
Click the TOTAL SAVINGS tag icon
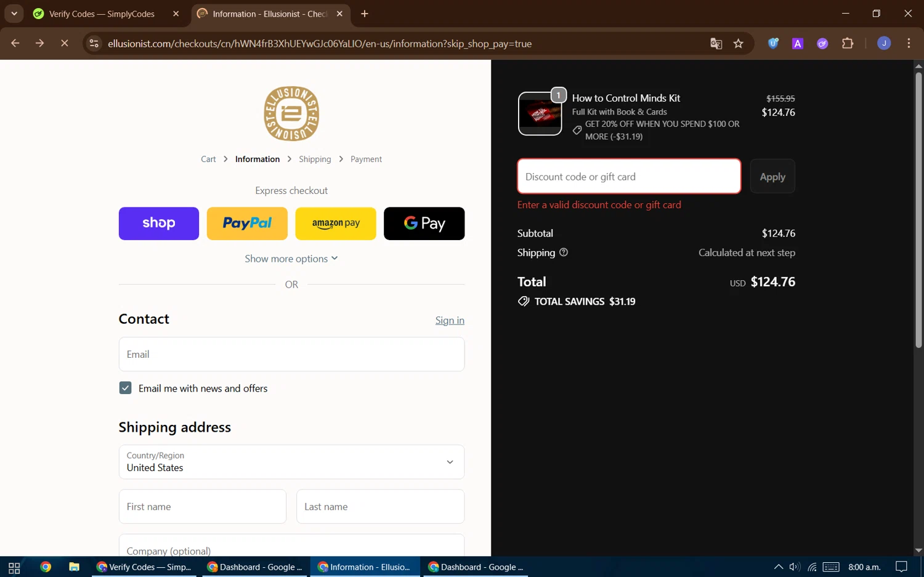click(x=524, y=301)
